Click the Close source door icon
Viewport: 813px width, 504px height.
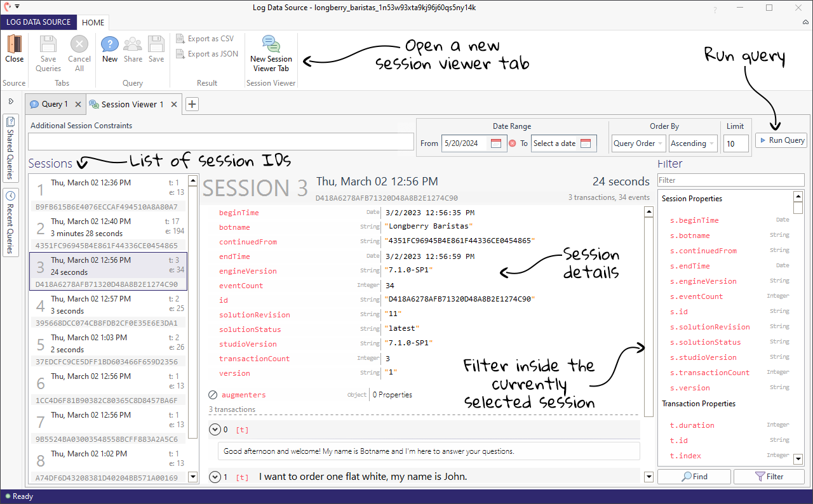pos(14,46)
